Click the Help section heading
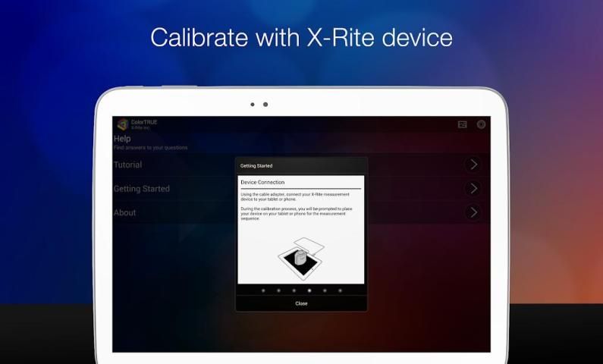The width and height of the screenshot is (603, 364). pos(122,139)
